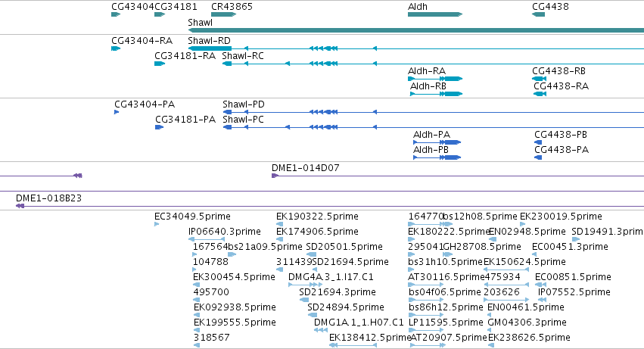Click EST label IP06640.3prime

(225, 232)
